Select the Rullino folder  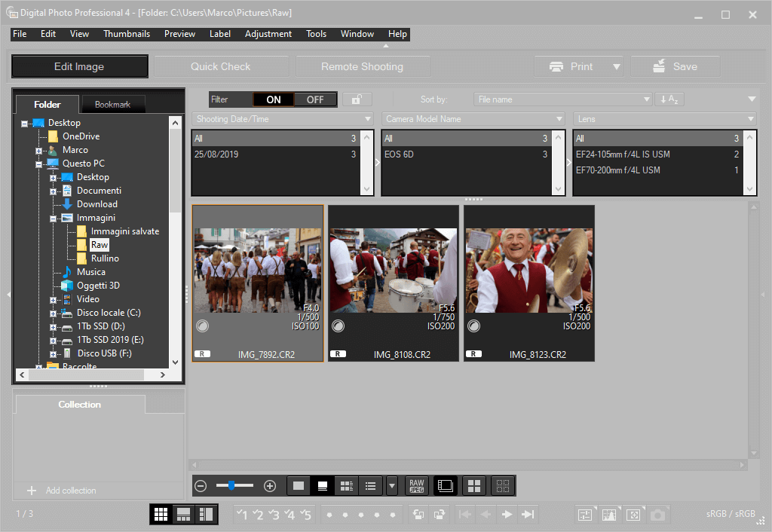pyautogui.click(x=105, y=258)
